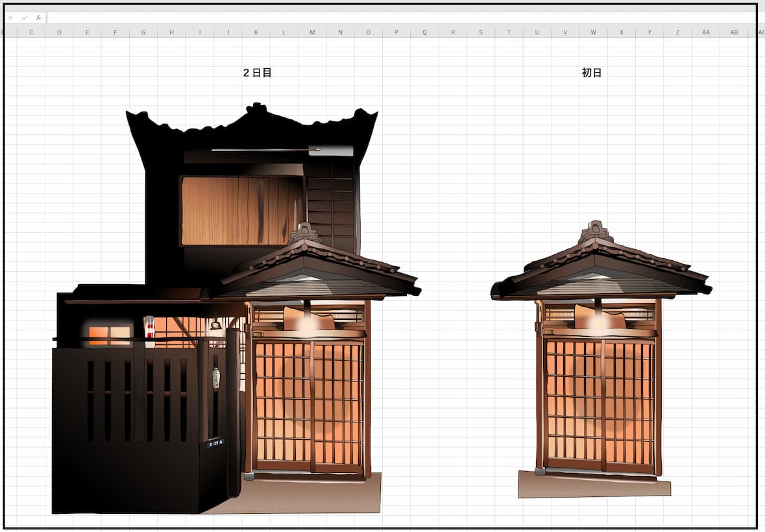The width and height of the screenshot is (765, 532).
Task: Select the small gate-only drawing under 初日
Action: point(601,359)
